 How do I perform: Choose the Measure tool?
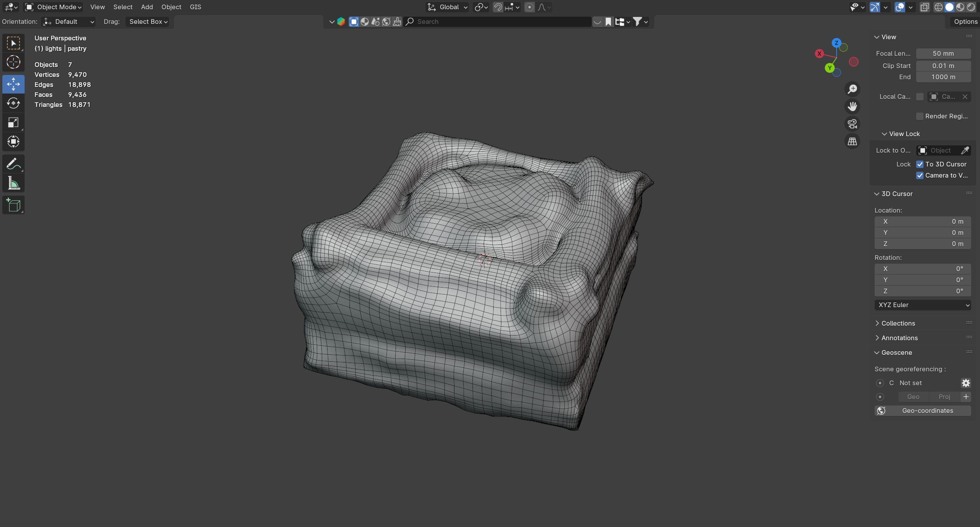pos(13,184)
